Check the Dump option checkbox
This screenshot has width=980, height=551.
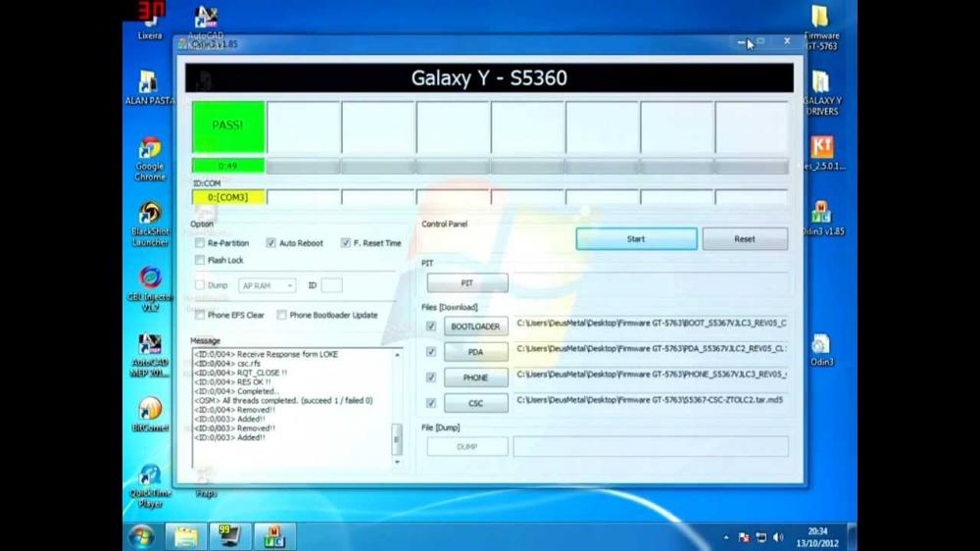(x=199, y=285)
